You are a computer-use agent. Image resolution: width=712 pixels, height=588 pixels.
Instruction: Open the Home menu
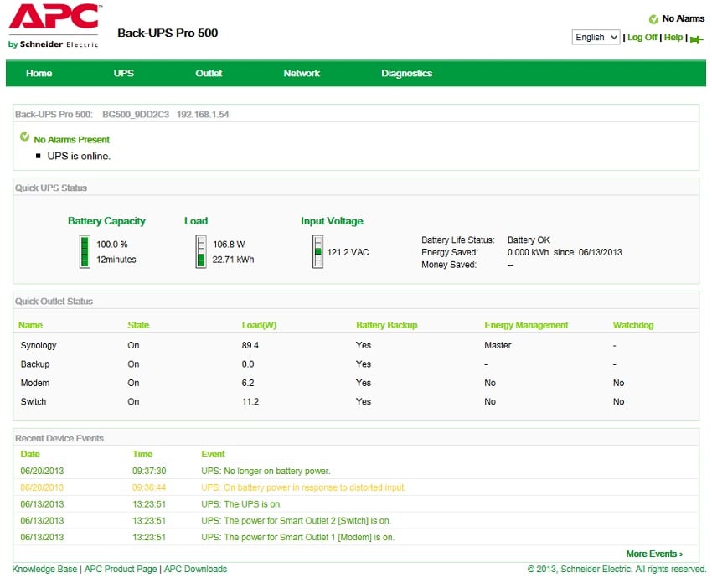tap(39, 73)
